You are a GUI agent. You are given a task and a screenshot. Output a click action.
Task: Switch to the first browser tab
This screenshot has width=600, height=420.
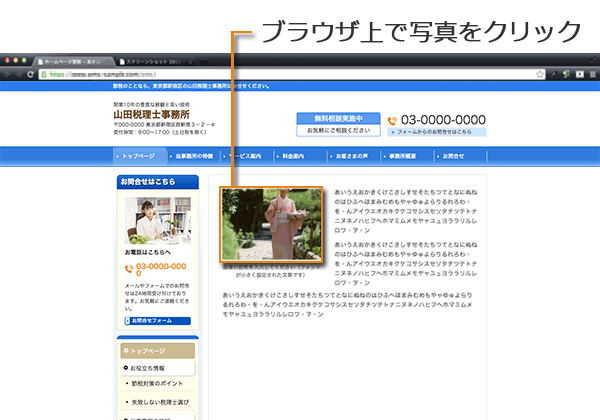75,61
